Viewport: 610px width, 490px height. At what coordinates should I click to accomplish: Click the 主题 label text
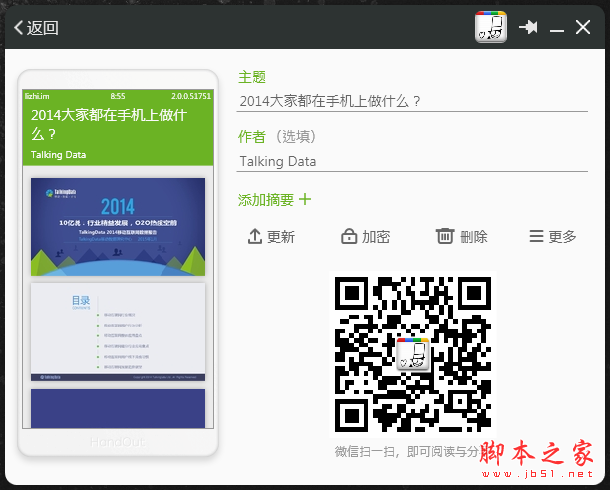(252, 77)
